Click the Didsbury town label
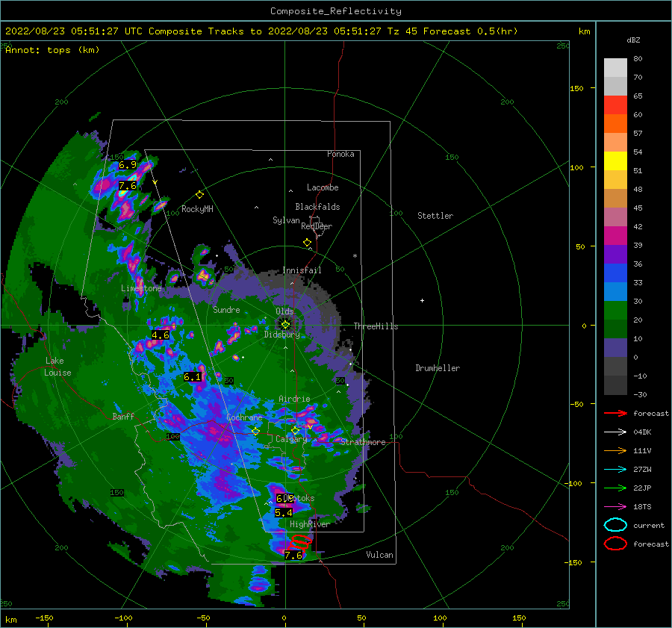 (281, 335)
